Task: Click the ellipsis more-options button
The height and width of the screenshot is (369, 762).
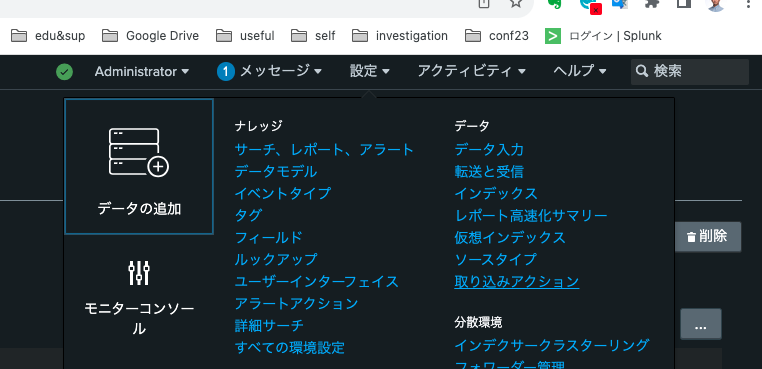Action: point(701,324)
